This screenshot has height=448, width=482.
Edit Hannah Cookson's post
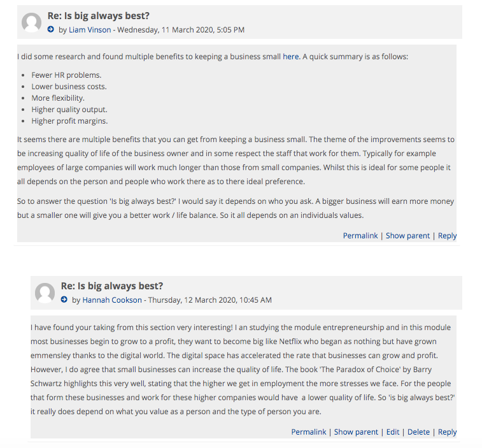click(x=393, y=432)
